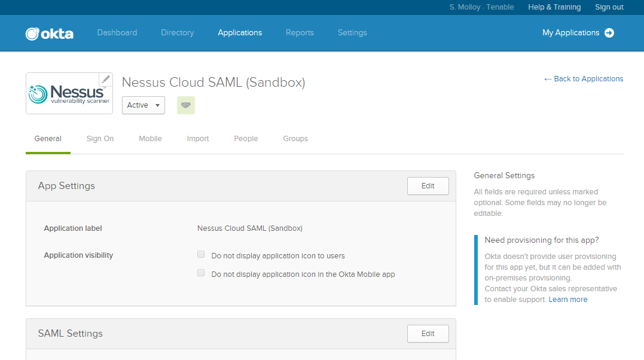This screenshot has height=360, width=644.
Task: Click the 'Nessus Cloud SAML (Sandbox)' page title
Action: coord(213,82)
